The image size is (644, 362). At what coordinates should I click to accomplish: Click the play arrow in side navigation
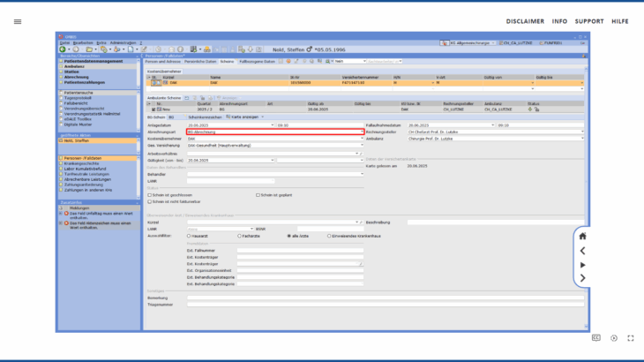coord(582,265)
